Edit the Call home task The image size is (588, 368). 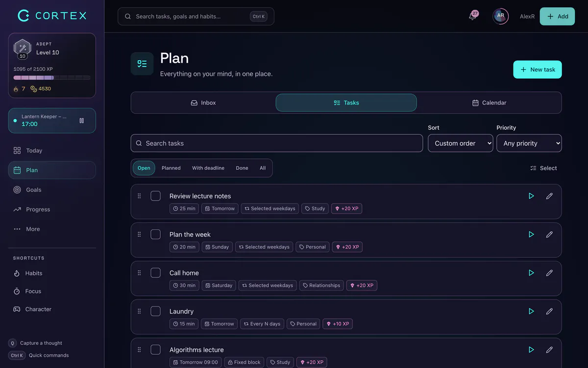549,273
